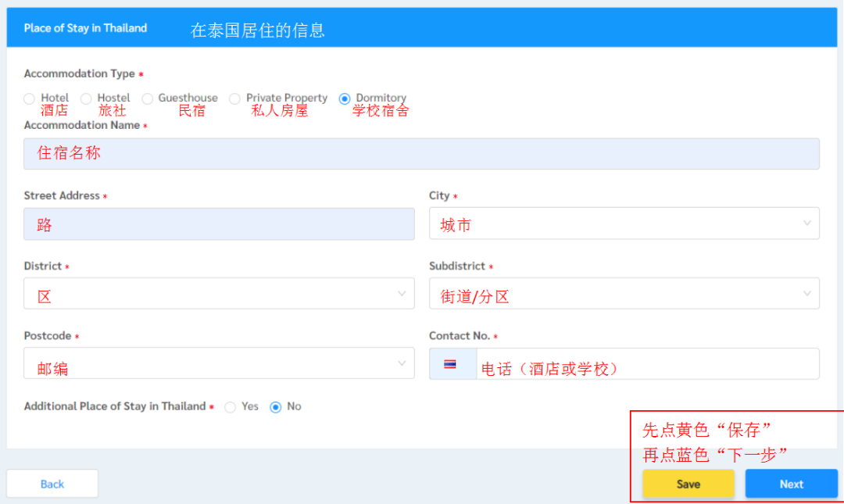Click the Thailand flag country code icon
This screenshot has width=844, height=504.
click(x=450, y=364)
